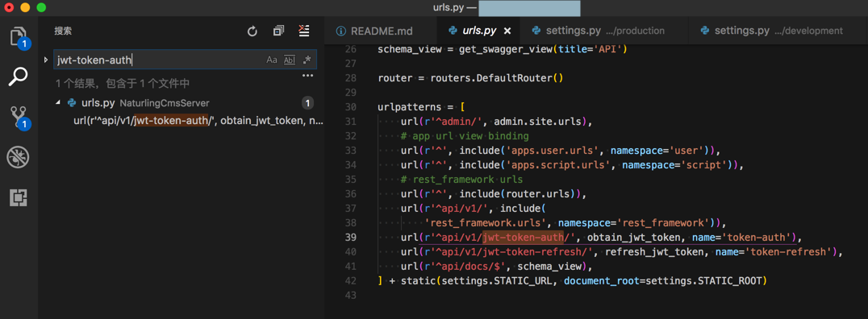Close the urls.py tab

coord(507,31)
